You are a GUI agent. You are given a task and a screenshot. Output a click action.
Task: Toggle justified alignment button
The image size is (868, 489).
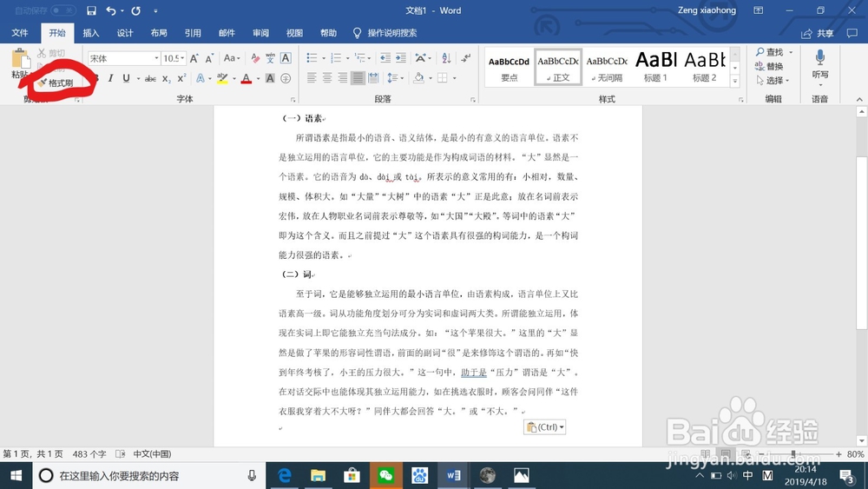coord(358,78)
